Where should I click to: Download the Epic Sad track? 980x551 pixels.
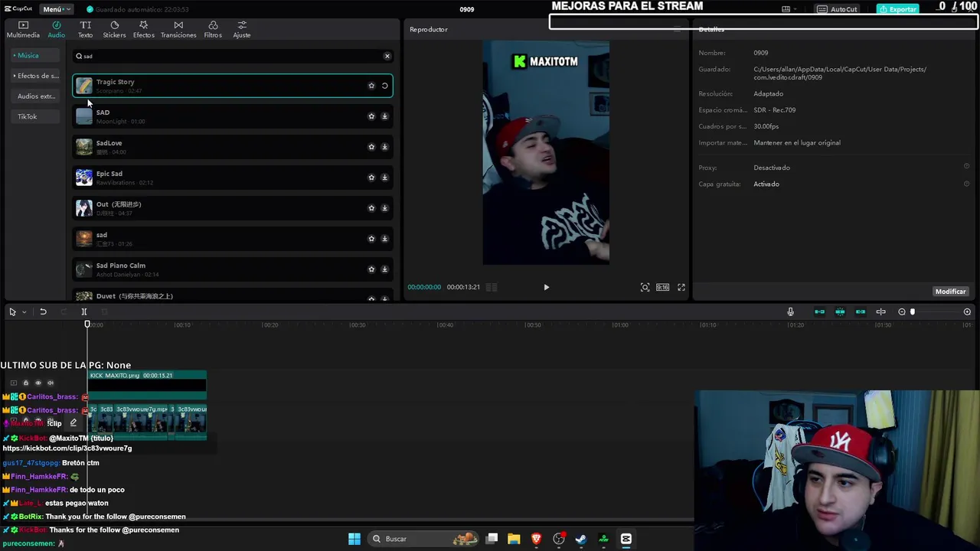384,178
